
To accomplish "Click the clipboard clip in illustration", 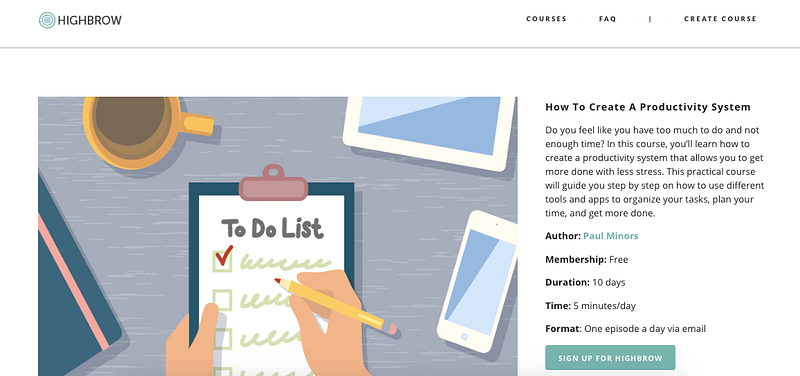I will click(x=273, y=183).
